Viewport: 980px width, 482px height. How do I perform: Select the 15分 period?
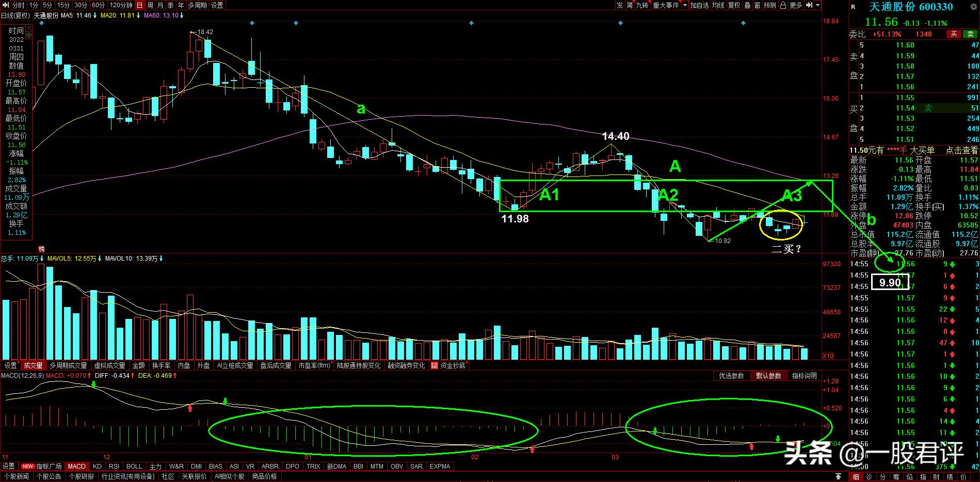[x=63, y=5]
